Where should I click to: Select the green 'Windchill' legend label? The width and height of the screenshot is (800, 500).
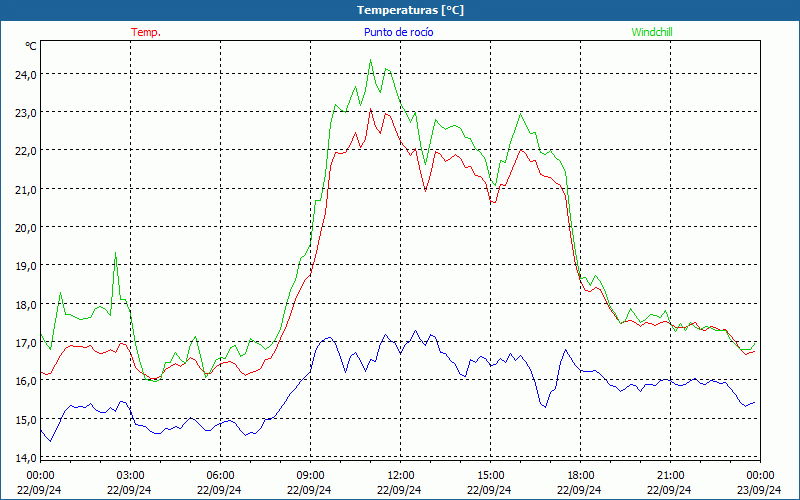click(652, 32)
